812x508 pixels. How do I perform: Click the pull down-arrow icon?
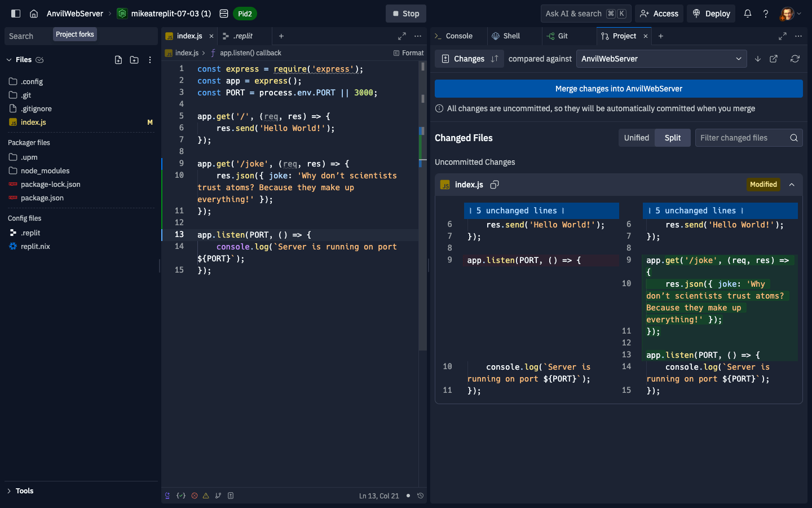pyautogui.click(x=758, y=59)
